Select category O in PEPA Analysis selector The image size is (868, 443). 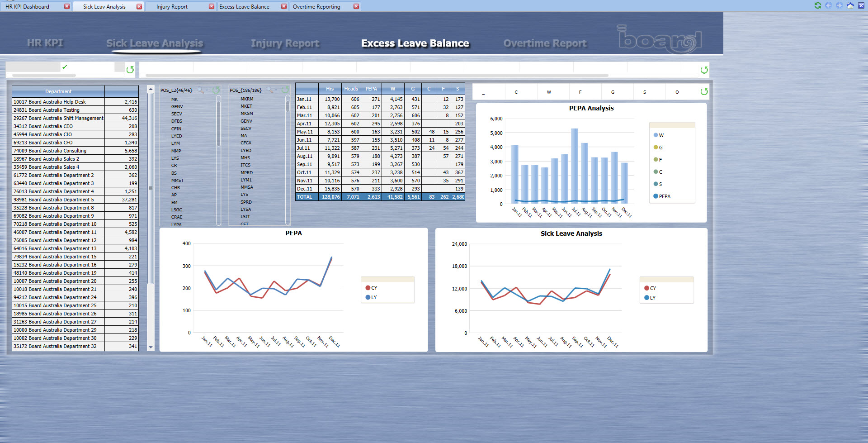pyautogui.click(x=677, y=92)
